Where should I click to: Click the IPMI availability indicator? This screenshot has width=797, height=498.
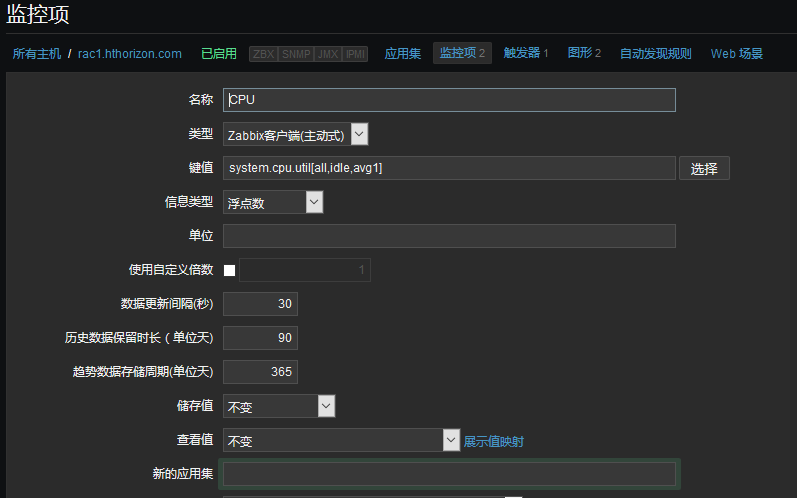tap(355, 54)
